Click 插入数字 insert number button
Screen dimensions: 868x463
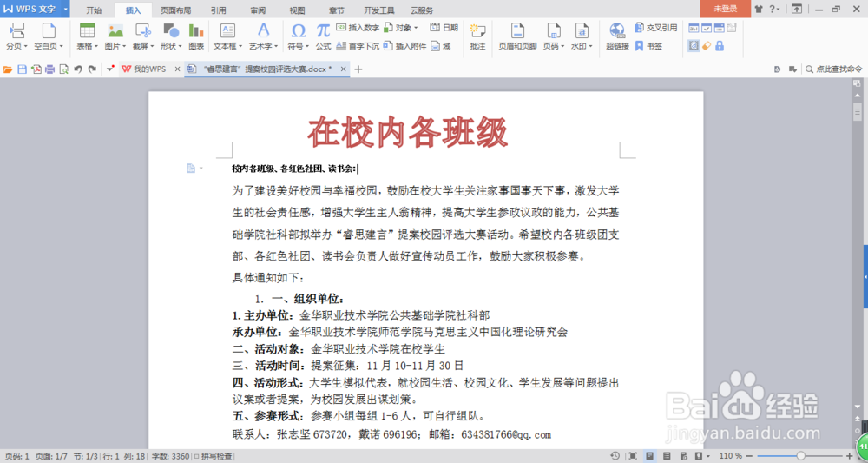tap(358, 28)
